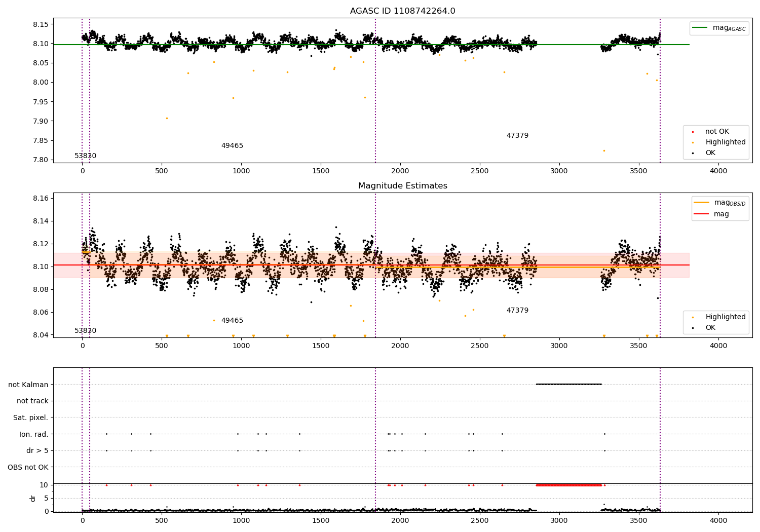Click annotation '49465' in Magnitude Estimates plot
The width and height of the screenshot is (760, 532).
(x=232, y=321)
